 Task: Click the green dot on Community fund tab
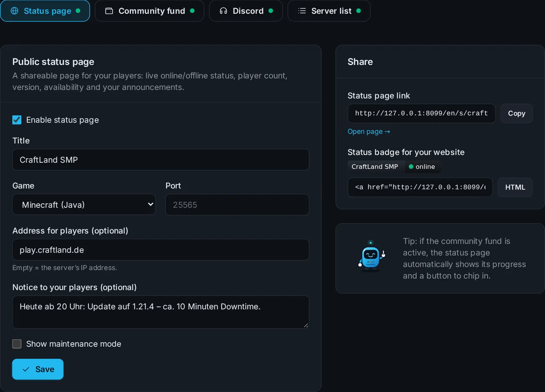pyautogui.click(x=192, y=11)
